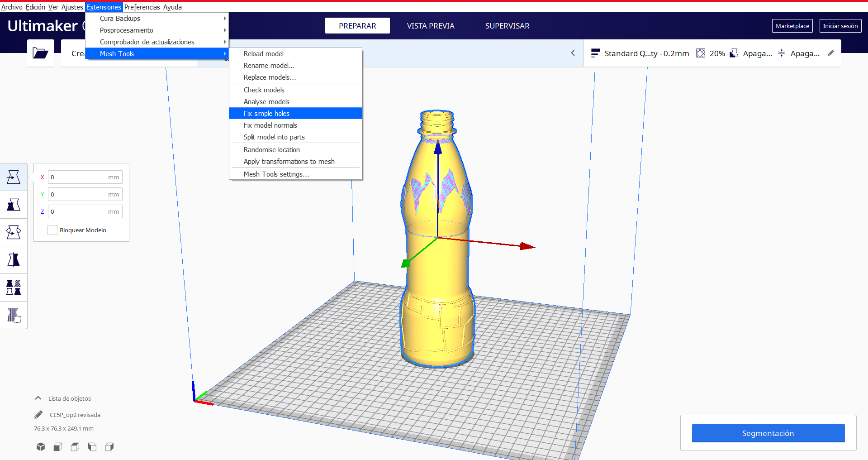The image size is (868, 460).
Task: Open the Per Model Settings tool
Action: tap(13, 287)
